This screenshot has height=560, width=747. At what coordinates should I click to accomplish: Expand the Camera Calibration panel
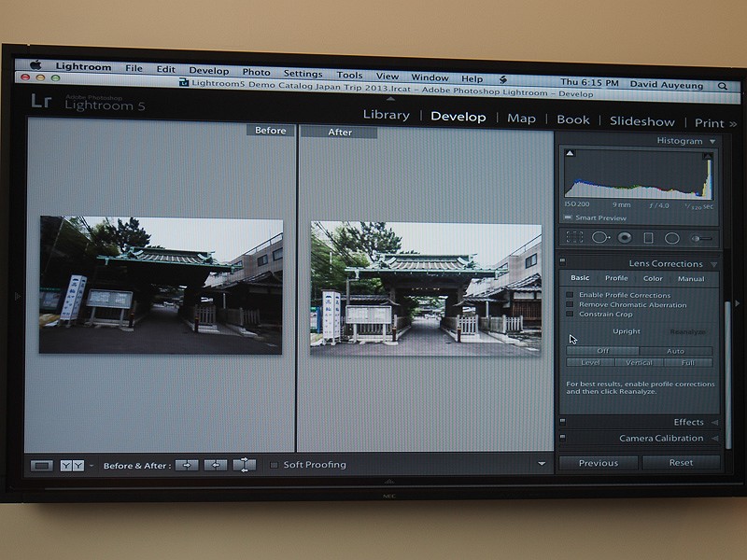[714, 438]
